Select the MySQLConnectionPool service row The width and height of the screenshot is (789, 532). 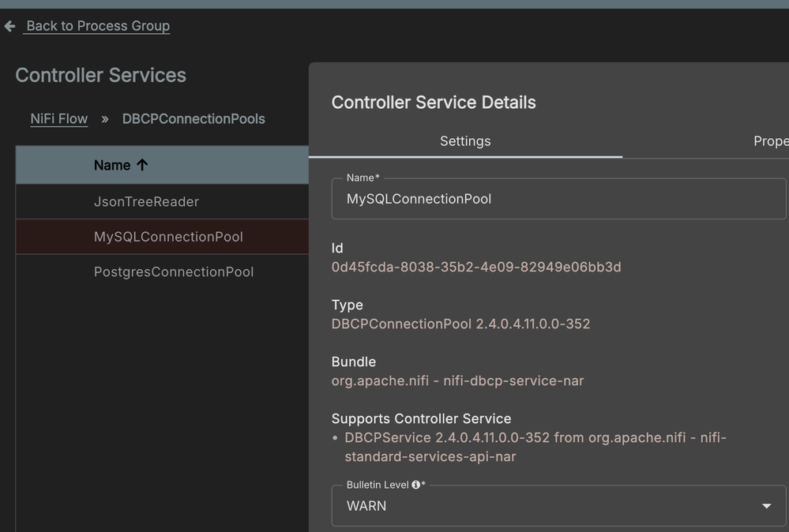pos(168,237)
